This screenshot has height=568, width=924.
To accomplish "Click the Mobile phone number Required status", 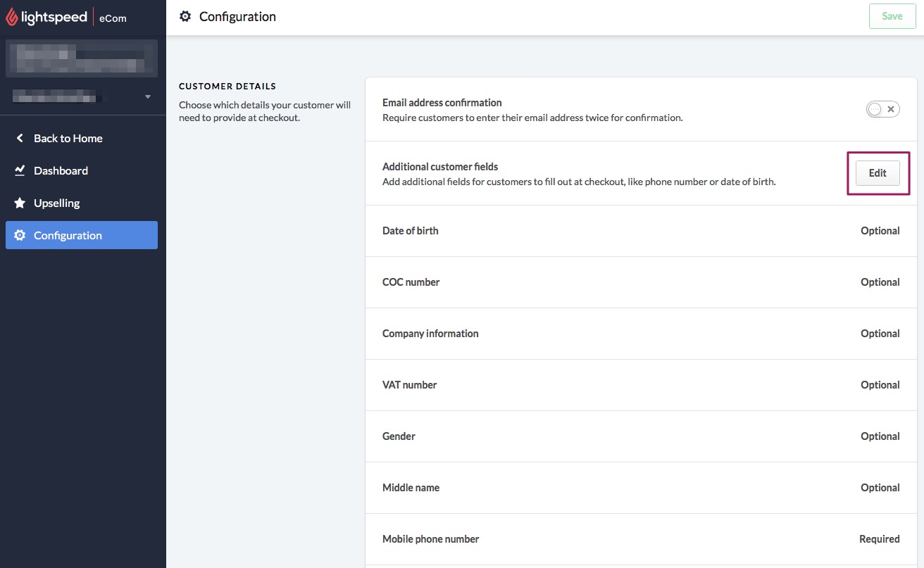I will click(879, 539).
